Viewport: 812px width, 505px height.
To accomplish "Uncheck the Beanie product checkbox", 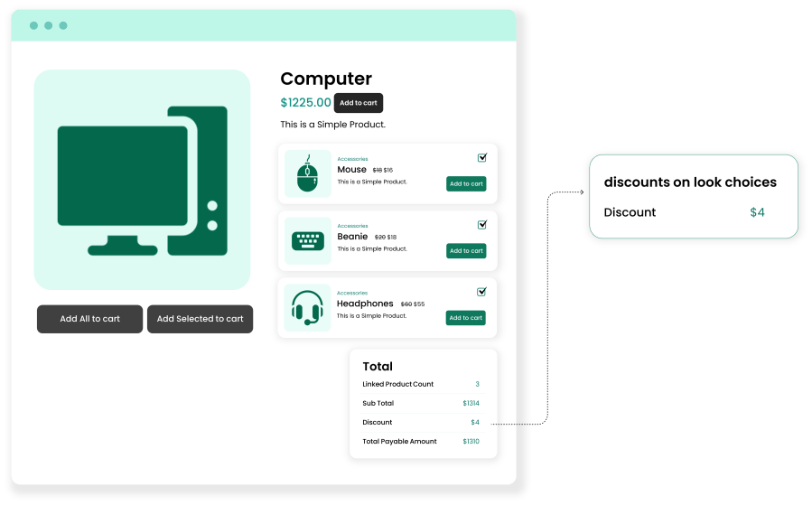I will coord(482,224).
